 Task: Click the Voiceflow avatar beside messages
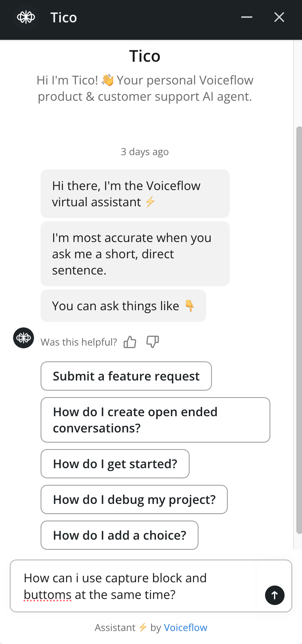(24, 338)
